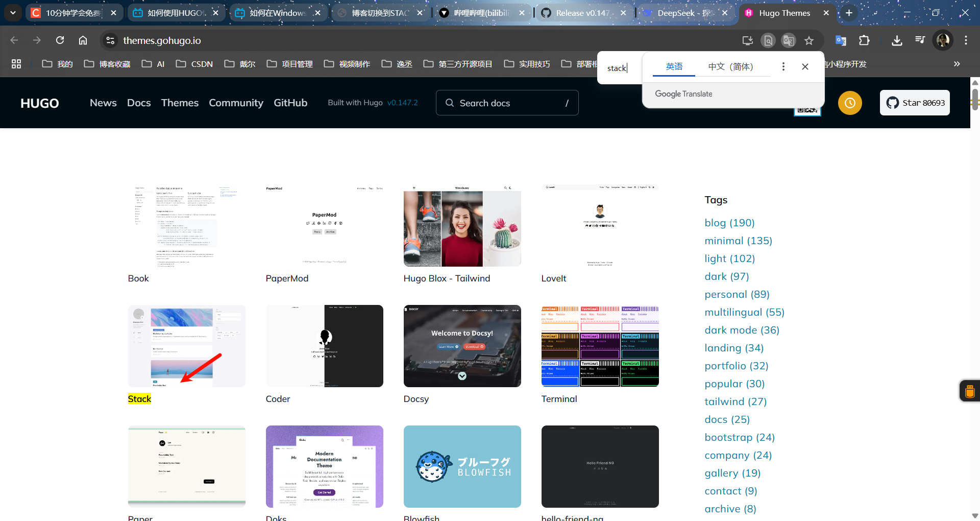The width and height of the screenshot is (980, 521).
Task: Open the extensions puzzle icon
Action: 864,40
